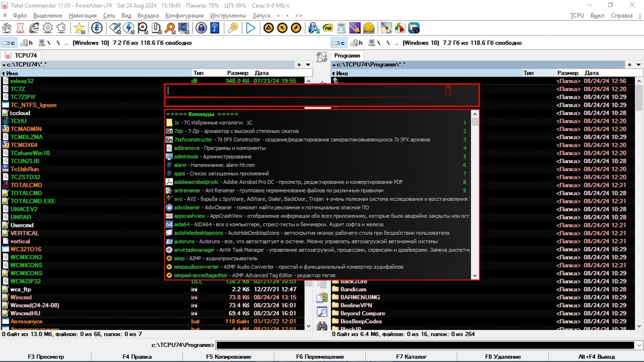Open the command line history dropdown

639,345
